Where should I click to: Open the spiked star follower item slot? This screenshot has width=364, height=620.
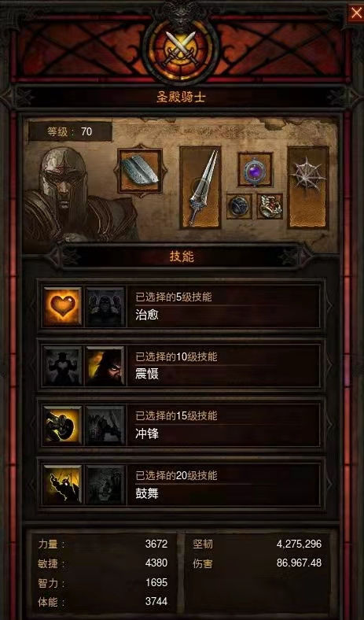click(308, 188)
